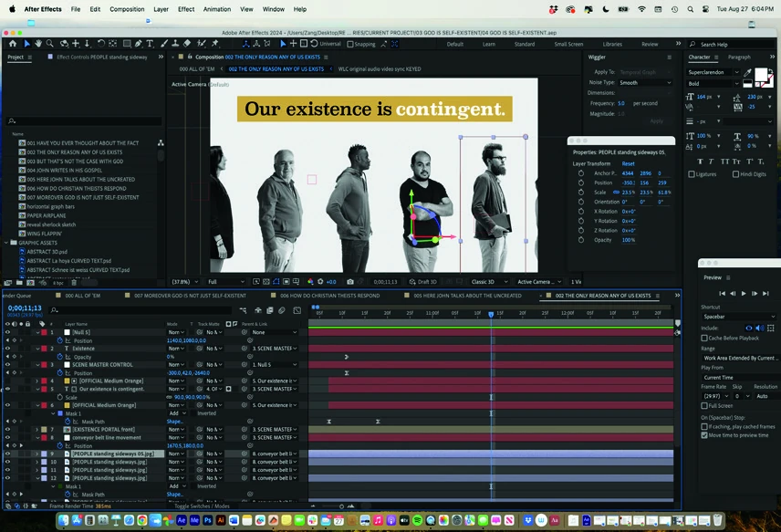Apply All Caps text style
Image resolution: width=781 pixels, height=532 pixels.
coord(724,162)
